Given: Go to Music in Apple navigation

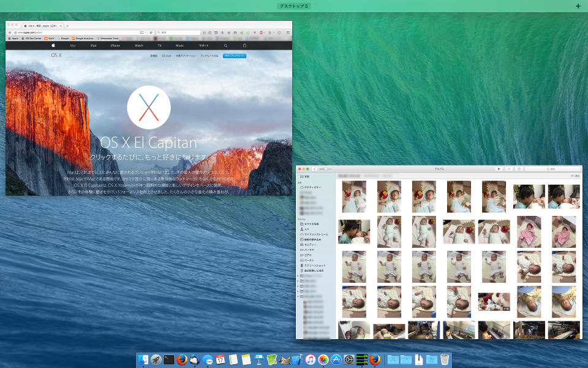Looking at the screenshot, I should (179, 45).
